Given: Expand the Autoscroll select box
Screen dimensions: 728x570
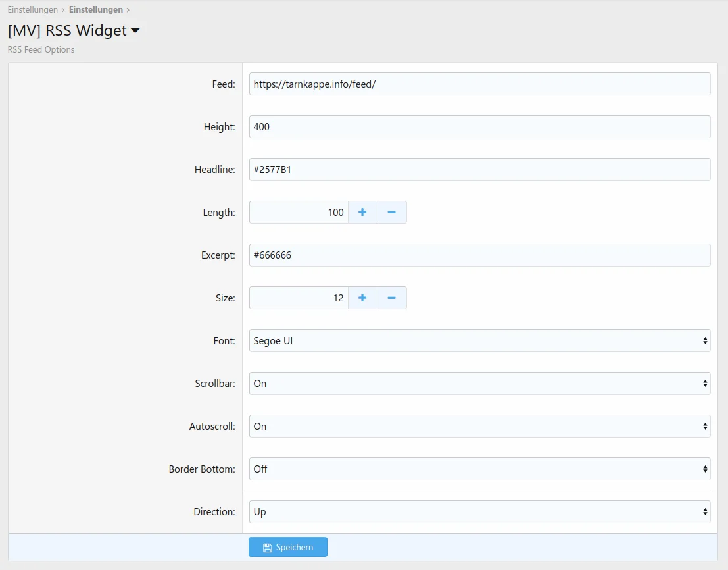Looking at the screenshot, I should pos(479,427).
